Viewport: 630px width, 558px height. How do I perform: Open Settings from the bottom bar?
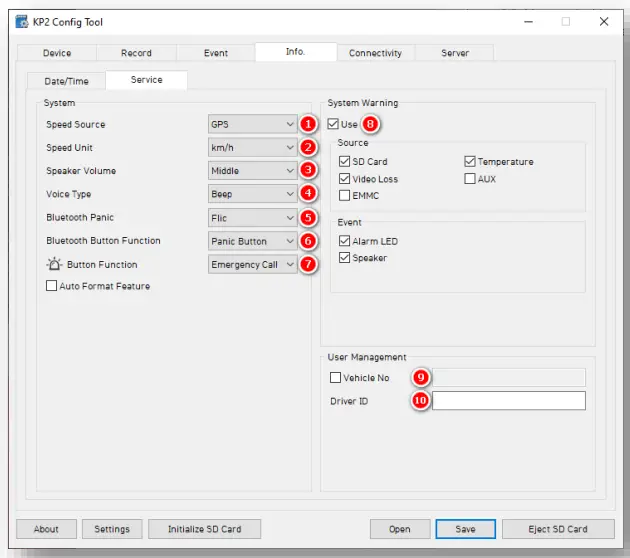(112, 529)
